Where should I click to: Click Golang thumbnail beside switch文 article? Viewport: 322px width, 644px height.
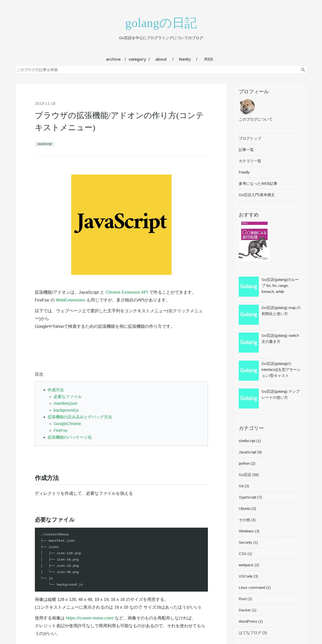pyautogui.click(x=249, y=343)
